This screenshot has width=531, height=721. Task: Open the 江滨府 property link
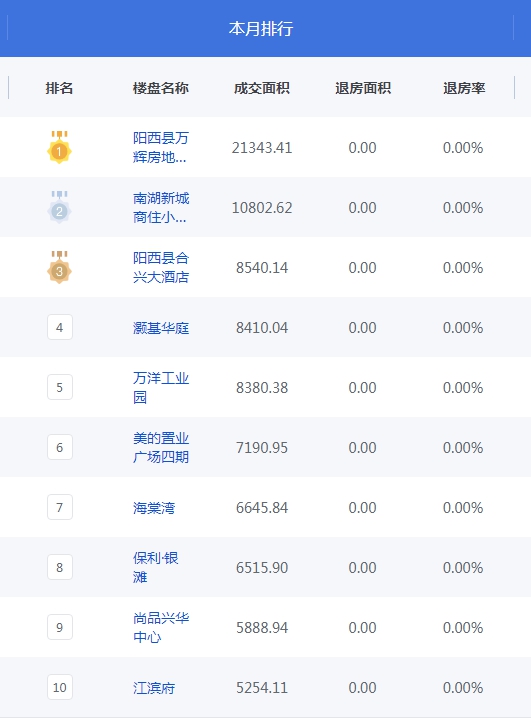click(154, 688)
